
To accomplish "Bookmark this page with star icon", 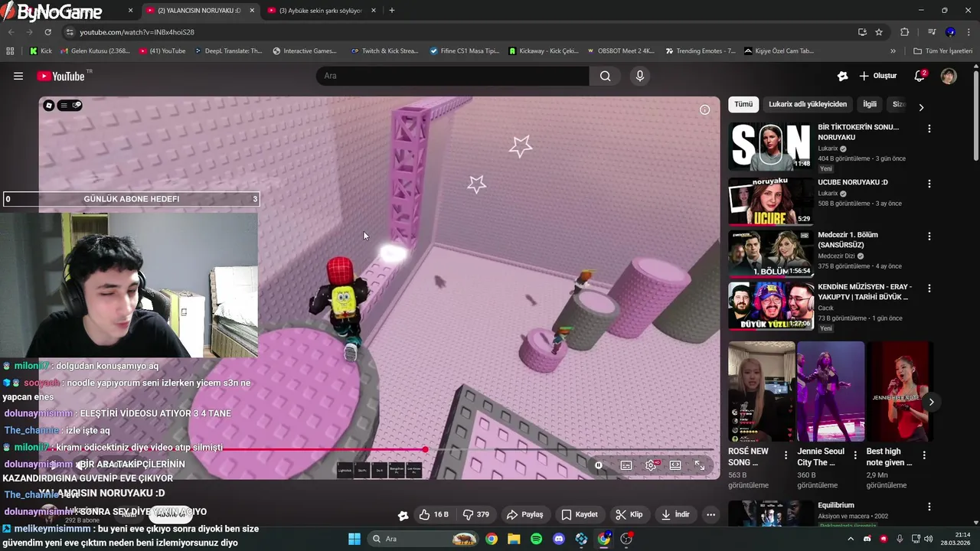I will click(x=879, y=32).
